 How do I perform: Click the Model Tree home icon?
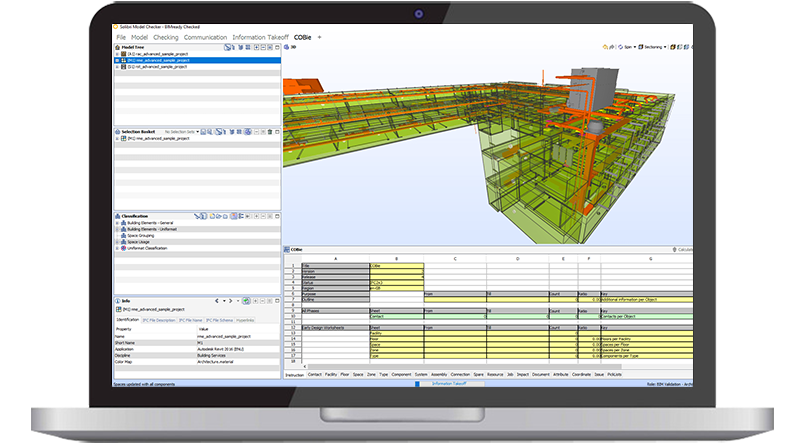pos(117,47)
